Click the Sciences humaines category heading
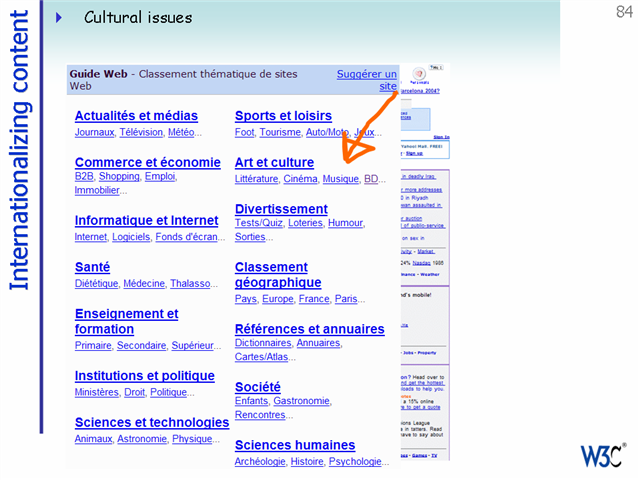This screenshot has height=480, width=640. (295, 445)
